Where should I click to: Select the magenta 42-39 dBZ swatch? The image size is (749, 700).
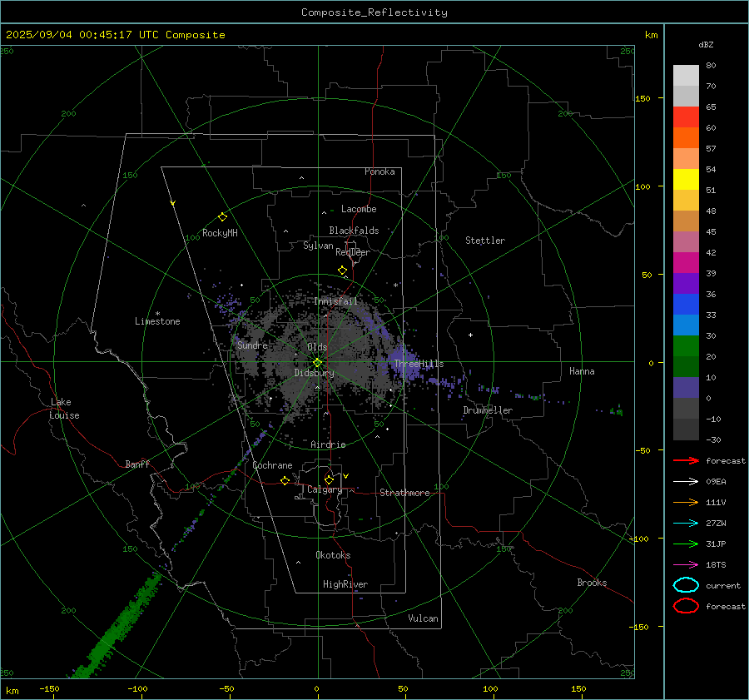[x=686, y=263]
